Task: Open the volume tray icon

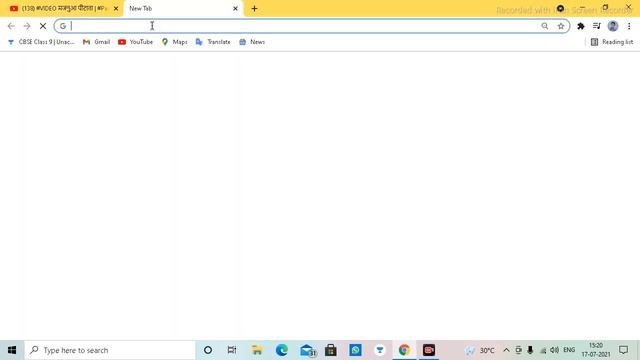Action: 554,350
